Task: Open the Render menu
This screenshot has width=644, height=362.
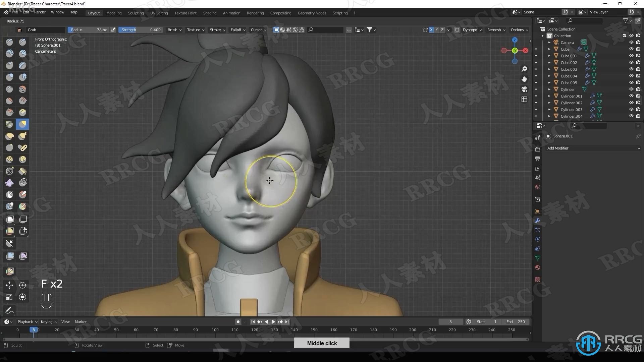Action: [40, 12]
